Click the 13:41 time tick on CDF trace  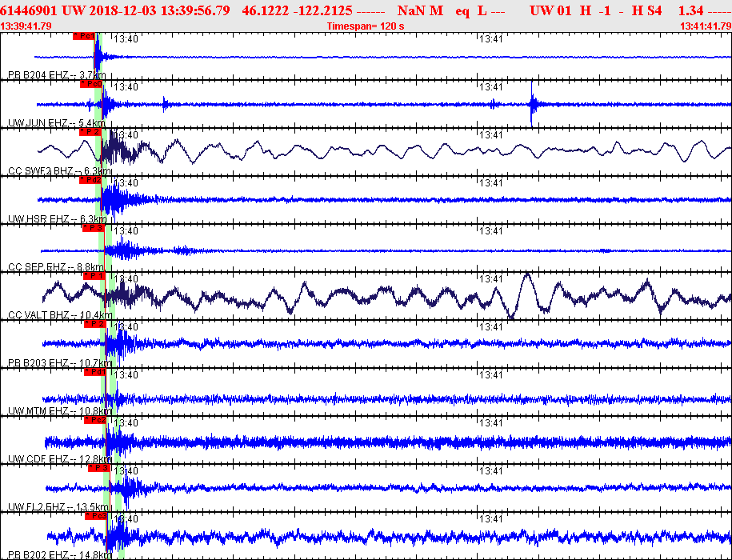coord(491,422)
